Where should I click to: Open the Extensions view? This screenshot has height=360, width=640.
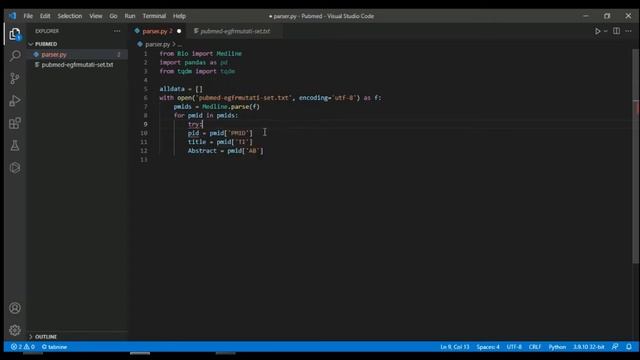point(15,123)
